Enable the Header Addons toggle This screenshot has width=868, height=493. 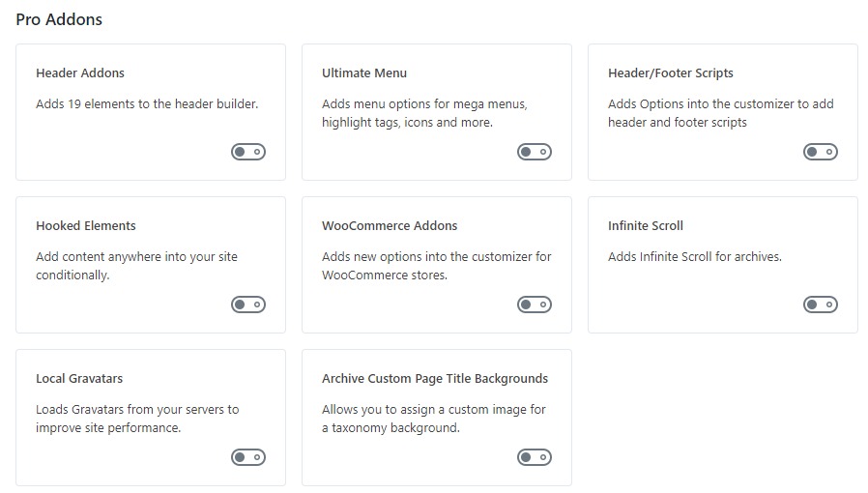click(248, 152)
